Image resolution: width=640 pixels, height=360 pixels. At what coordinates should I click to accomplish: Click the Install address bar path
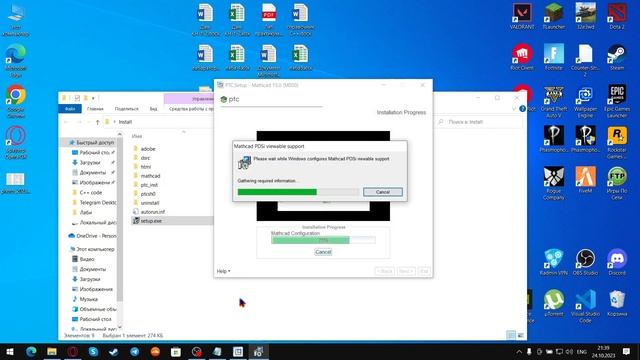(125, 122)
